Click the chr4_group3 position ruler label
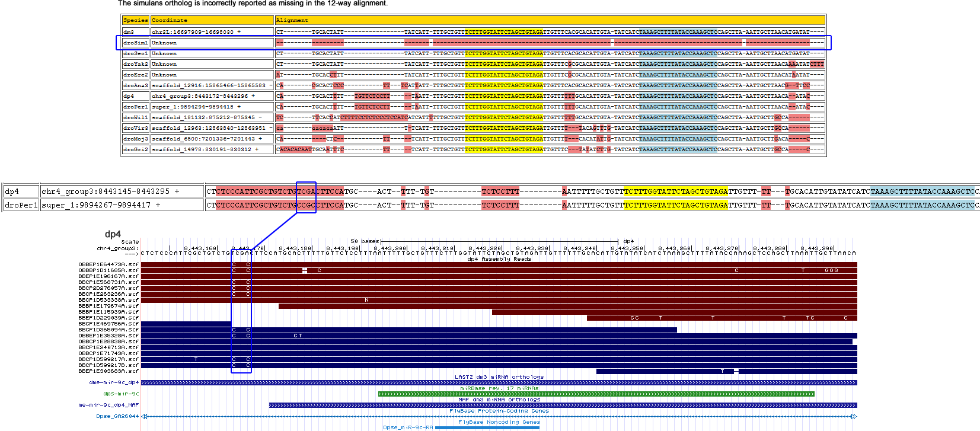The height and width of the screenshot is (431, 980). coord(117,248)
